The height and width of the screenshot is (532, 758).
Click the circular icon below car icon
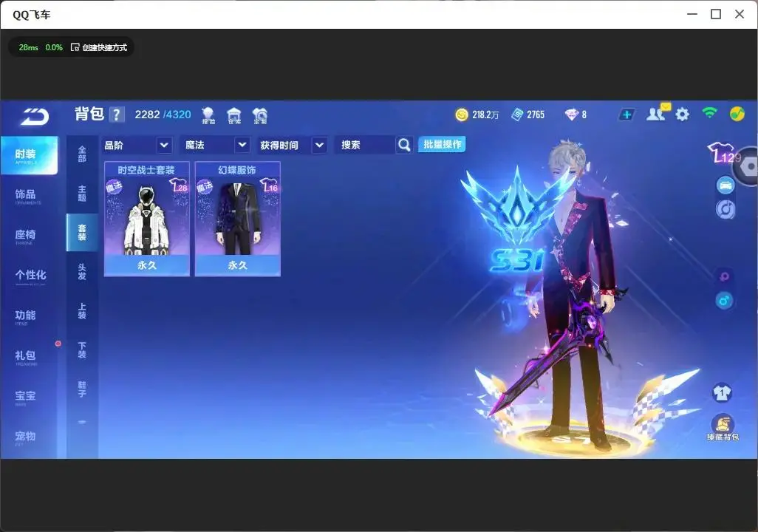tap(725, 209)
